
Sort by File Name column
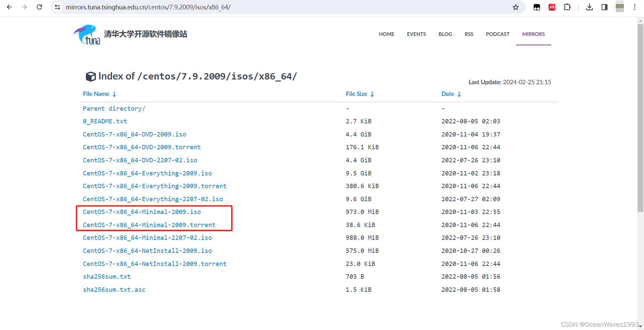(x=100, y=94)
